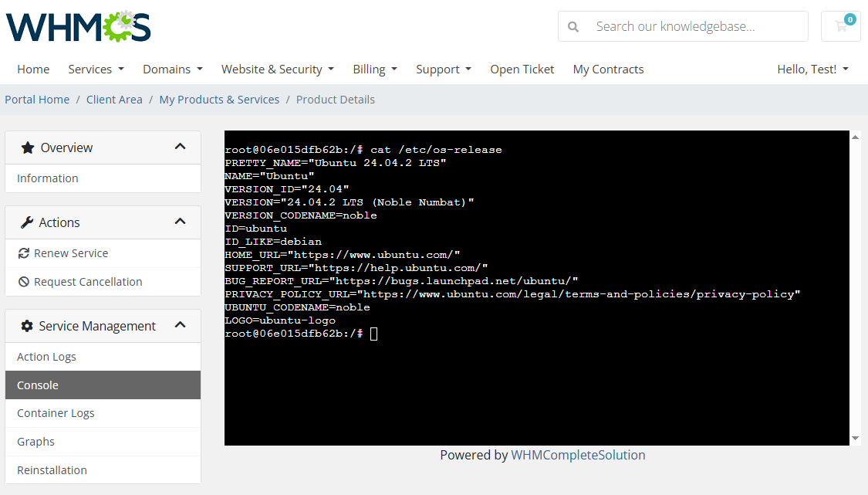
Task: Click the console scrollbar down arrow
Action: pos(855,438)
